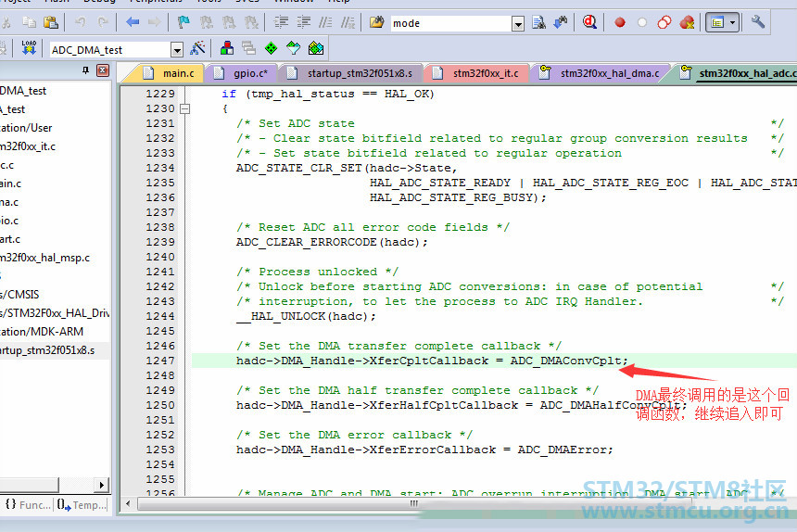
Task: Open Manage Project Items blocks icon
Action: click(x=227, y=48)
